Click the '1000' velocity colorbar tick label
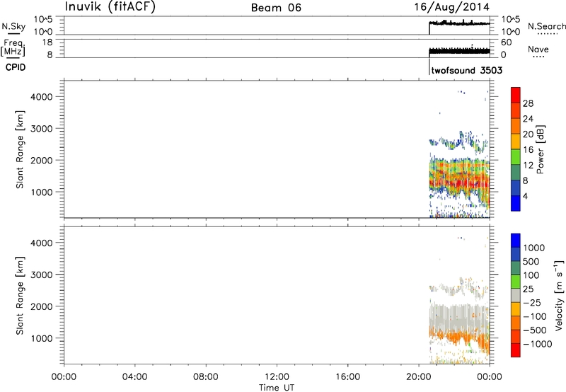This screenshot has width=566, height=392. pyautogui.click(x=534, y=248)
